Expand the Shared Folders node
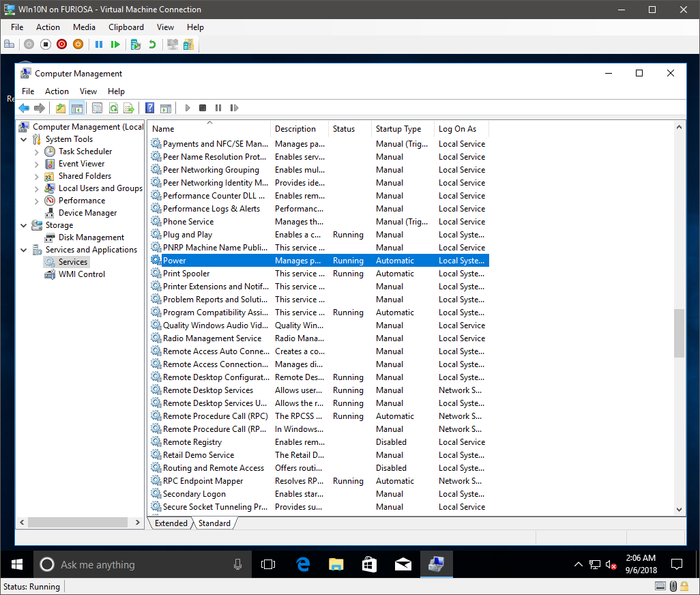 (37, 176)
